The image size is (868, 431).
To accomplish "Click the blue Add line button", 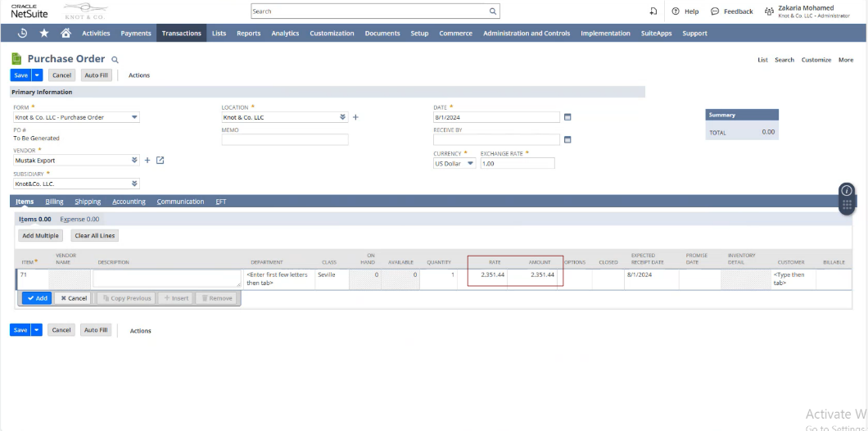I will [35, 298].
